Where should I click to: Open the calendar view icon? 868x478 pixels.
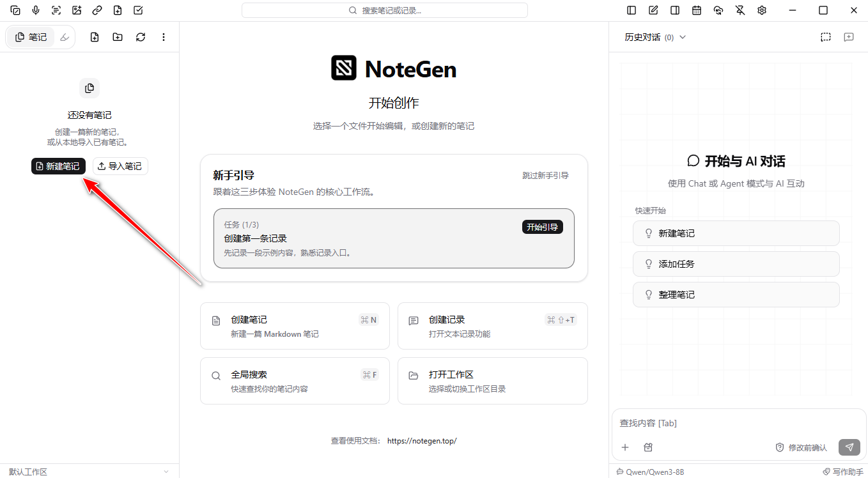(697, 10)
